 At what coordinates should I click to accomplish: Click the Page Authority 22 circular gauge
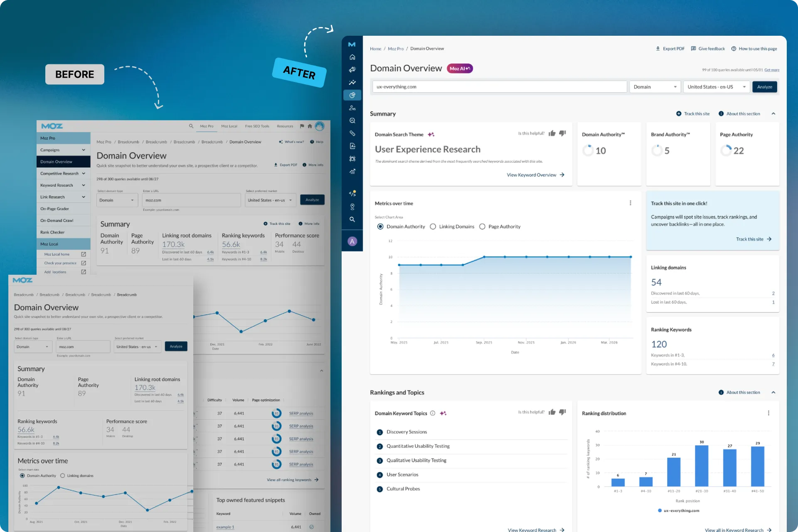tap(726, 150)
